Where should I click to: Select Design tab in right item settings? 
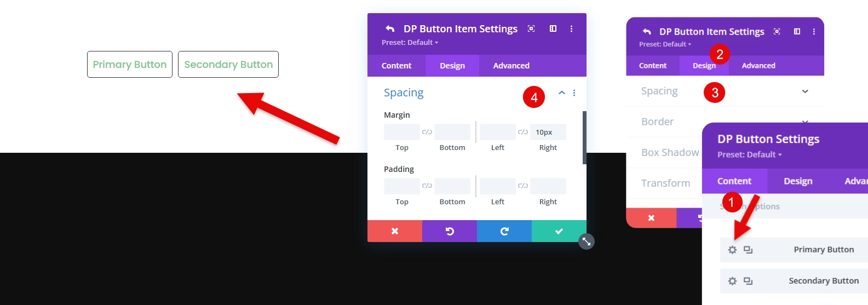[x=704, y=66]
